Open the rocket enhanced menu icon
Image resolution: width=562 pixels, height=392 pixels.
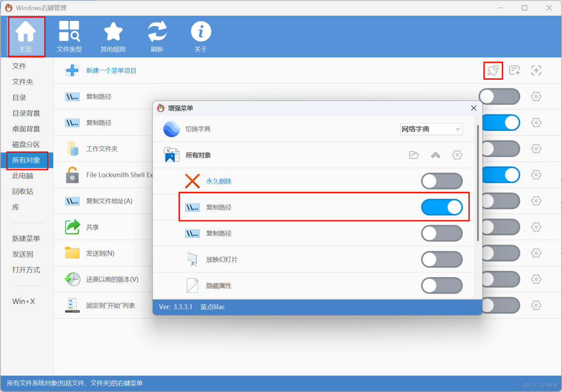[x=493, y=70]
